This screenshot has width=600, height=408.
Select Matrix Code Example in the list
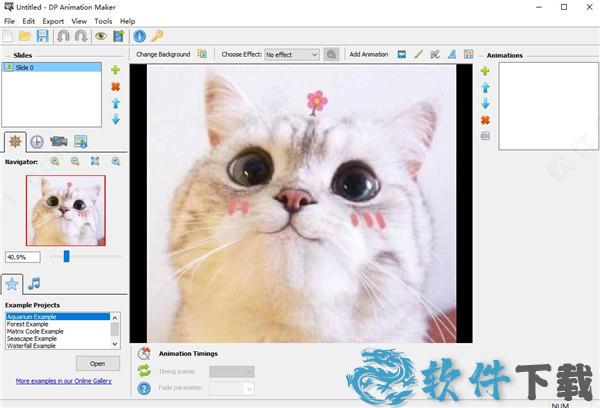(58, 331)
